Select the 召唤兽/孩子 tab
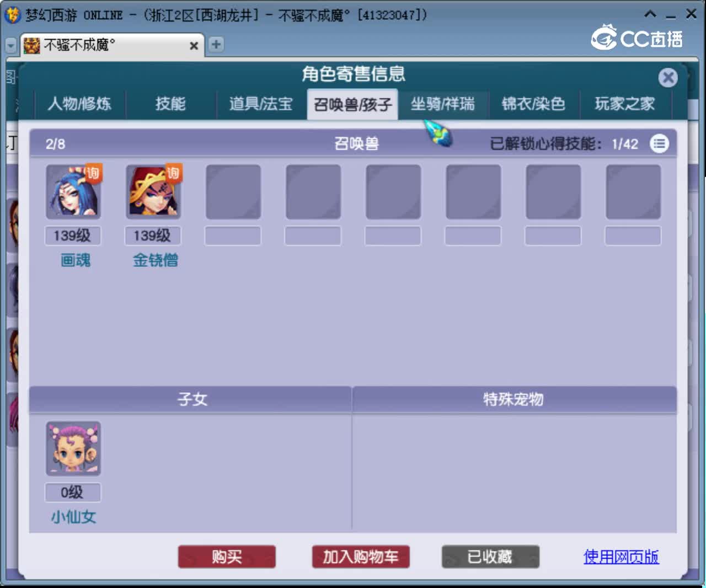This screenshot has width=706, height=588. tap(352, 104)
